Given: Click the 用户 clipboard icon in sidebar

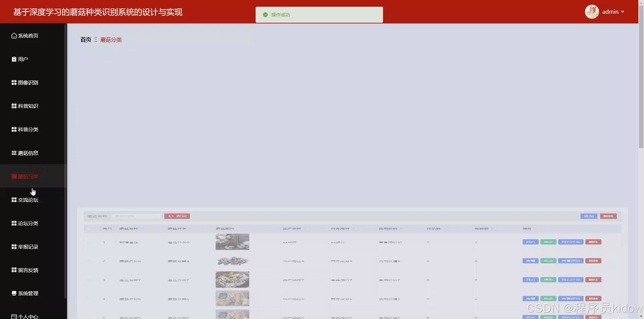Looking at the screenshot, I should 14,59.
